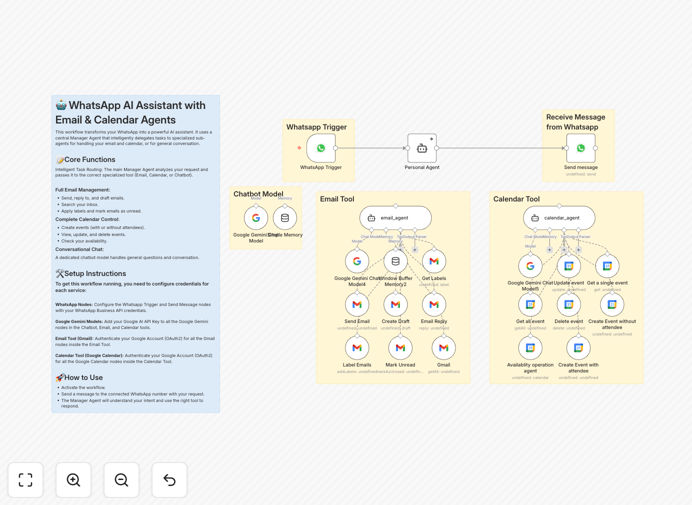Zoom out of the workflow canvas
Screen dimensions: 692x505
121,480
